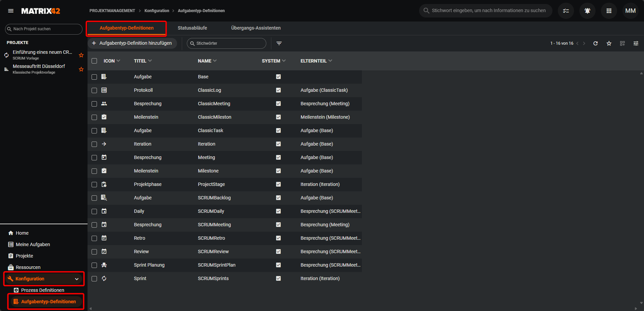Open the column settings sliders icon
The height and width of the screenshot is (311, 644).
(x=636, y=43)
